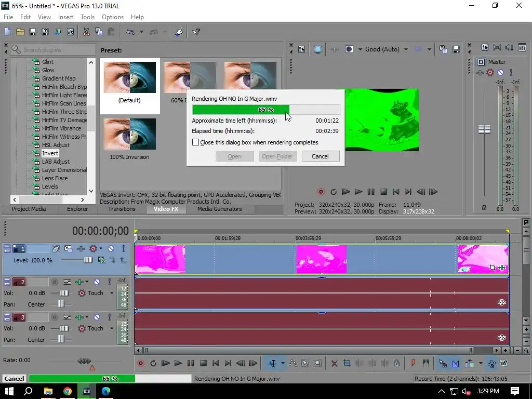
Task: Click track 1 Track FX gear icon
Action: pyautogui.click(x=93, y=249)
